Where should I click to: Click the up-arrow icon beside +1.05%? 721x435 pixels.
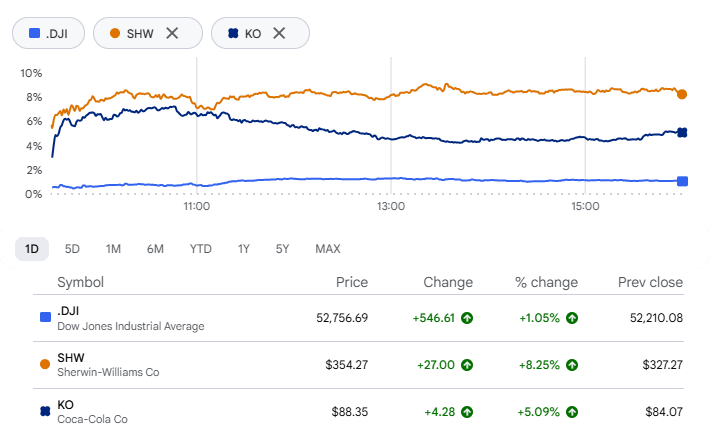[x=572, y=318]
